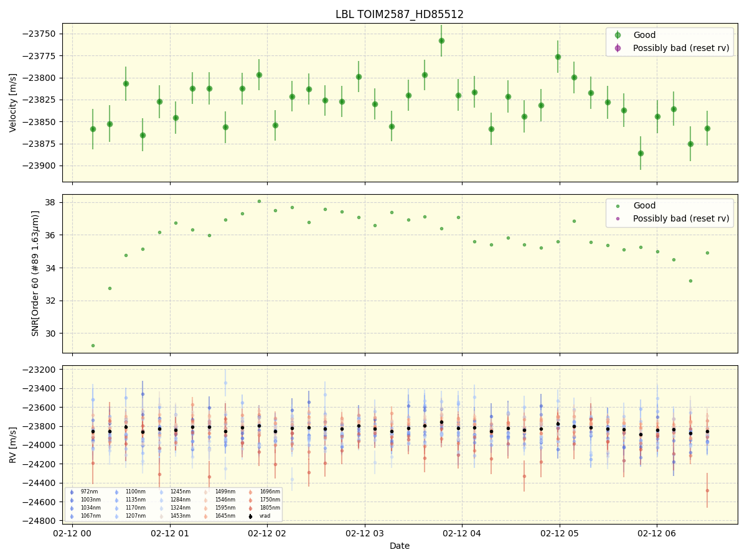Viewport: 747px width, 560px height.
Task: Click the RV [m/s] y-axis label
Action: click(13, 444)
